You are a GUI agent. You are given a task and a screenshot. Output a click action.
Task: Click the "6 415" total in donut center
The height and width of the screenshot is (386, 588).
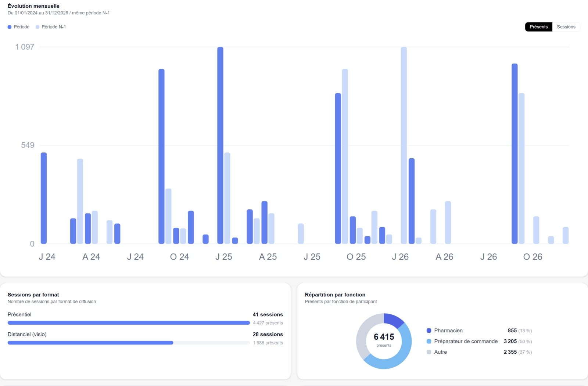coord(384,337)
